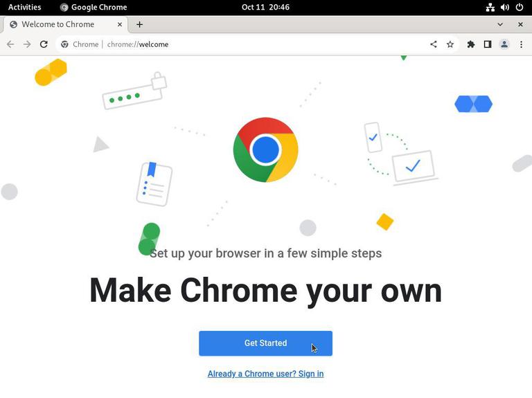Viewport: 532px width, 398px height.
Task: Close the Welcome to Chrome tab
Action: [120, 24]
